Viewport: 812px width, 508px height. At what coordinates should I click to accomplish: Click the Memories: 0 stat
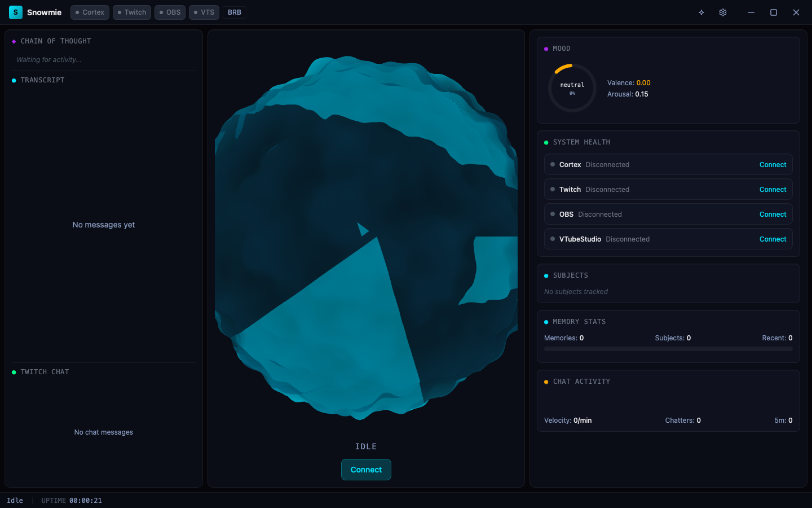(564, 338)
